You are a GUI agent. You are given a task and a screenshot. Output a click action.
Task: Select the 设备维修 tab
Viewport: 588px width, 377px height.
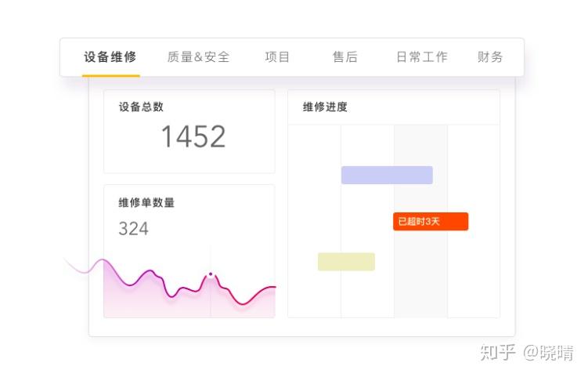coord(110,57)
